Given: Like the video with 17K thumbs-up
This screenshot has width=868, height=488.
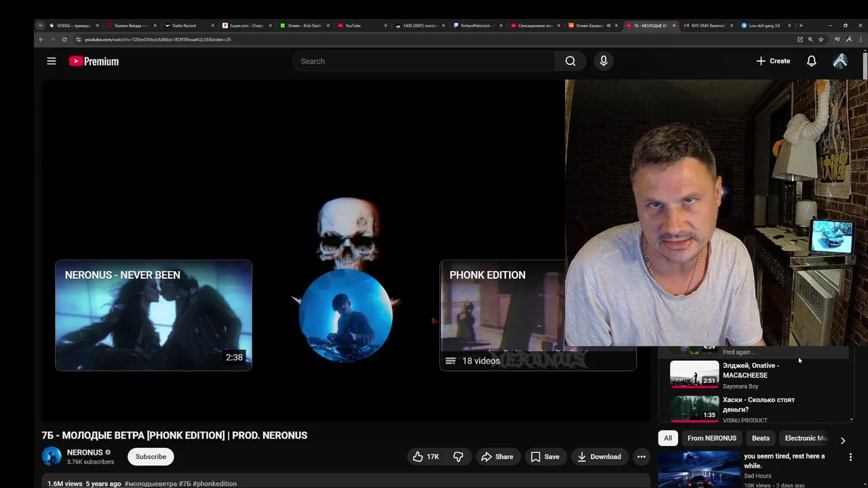Looking at the screenshot, I should 426,457.
